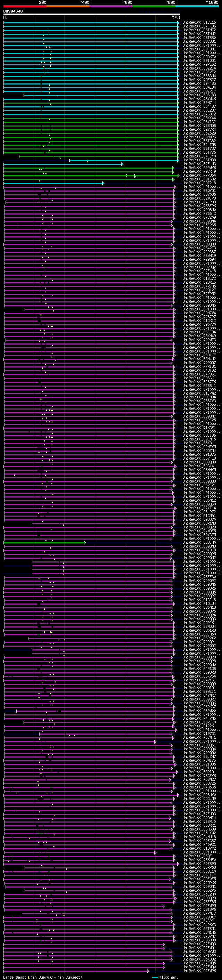The width and height of the screenshot is (222, 980).
Task: Select hit label UniRef100_Q1SL16
Action: click(199, 23)
